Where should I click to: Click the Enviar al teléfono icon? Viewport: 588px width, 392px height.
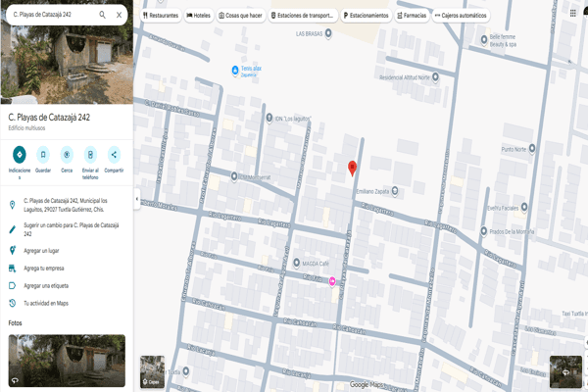(x=90, y=154)
